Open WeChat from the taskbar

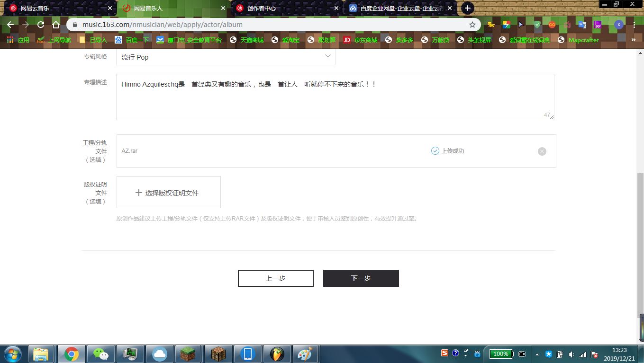click(x=100, y=354)
